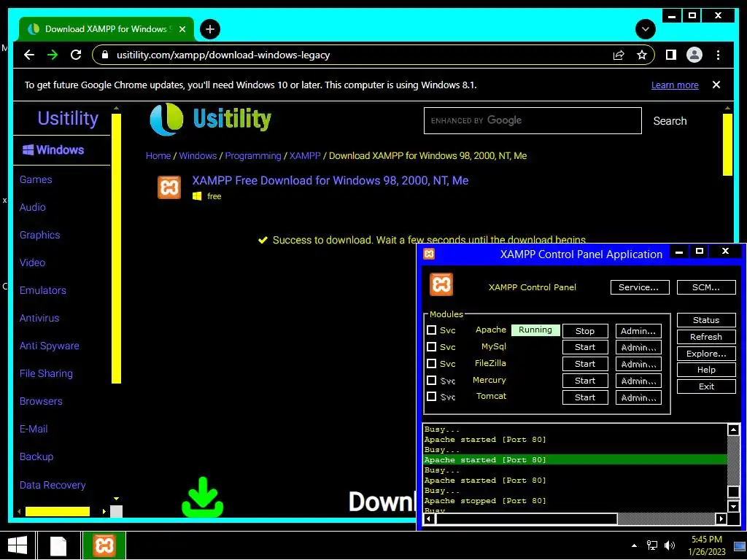Screen dimensions: 747x560
Task: Click the green download arrow icon
Action: pyautogui.click(x=203, y=497)
